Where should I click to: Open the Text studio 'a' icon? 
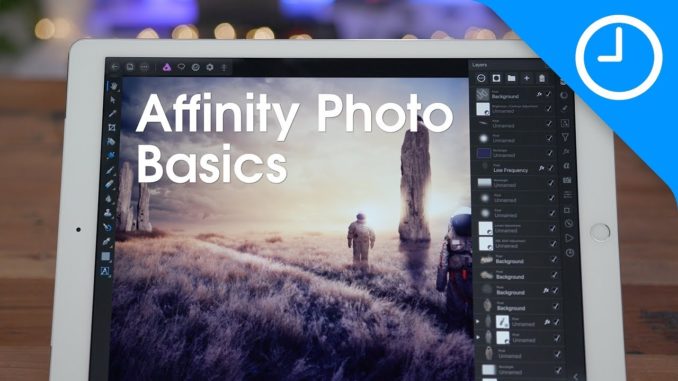566,166
